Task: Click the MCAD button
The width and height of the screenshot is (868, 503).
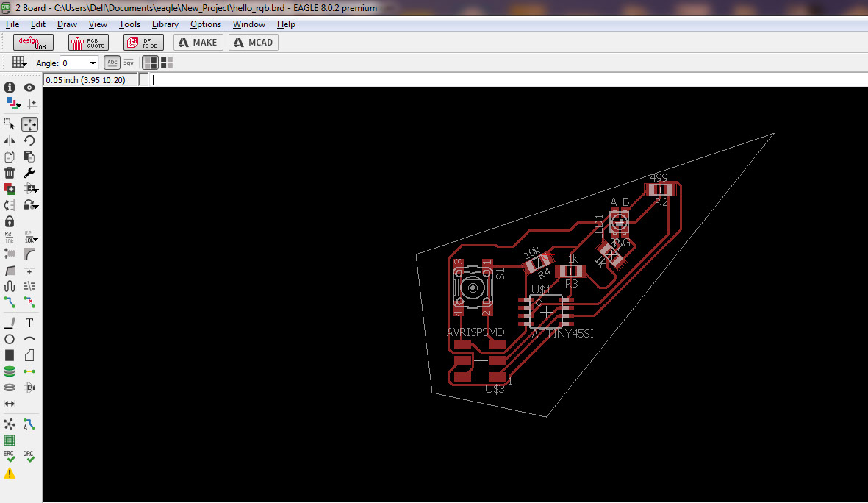Action: tap(254, 43)
